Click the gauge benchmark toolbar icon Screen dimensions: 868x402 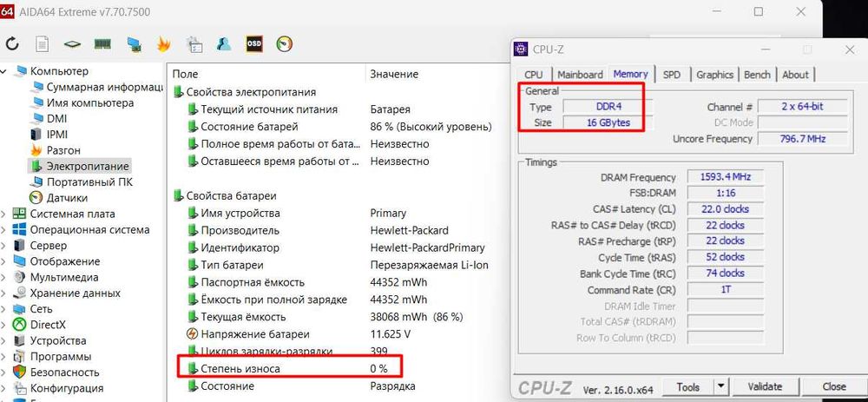[x=284, y=44]
